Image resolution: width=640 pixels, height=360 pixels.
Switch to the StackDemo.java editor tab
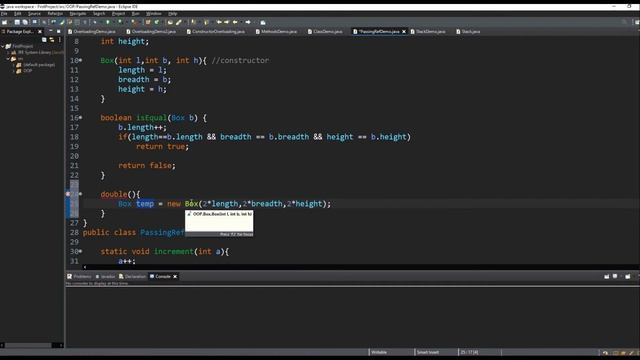(428, 31)
